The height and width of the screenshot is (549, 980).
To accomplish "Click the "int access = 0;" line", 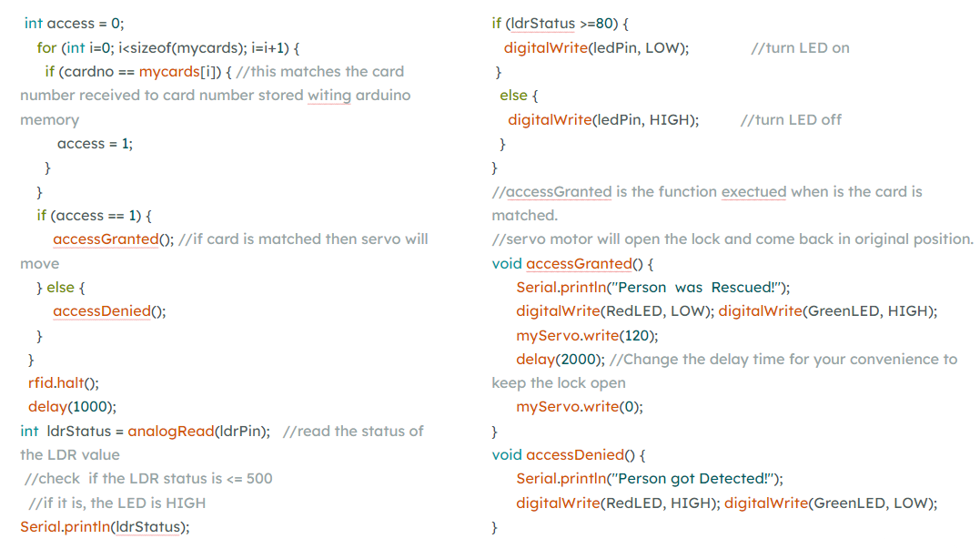I will [75, 24].
